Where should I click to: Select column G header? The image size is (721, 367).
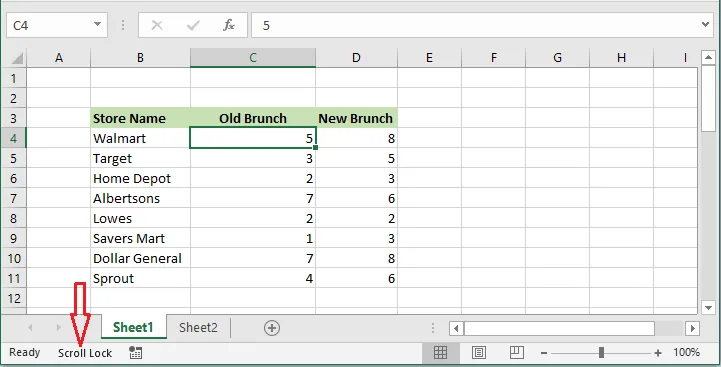coord(557,58)
